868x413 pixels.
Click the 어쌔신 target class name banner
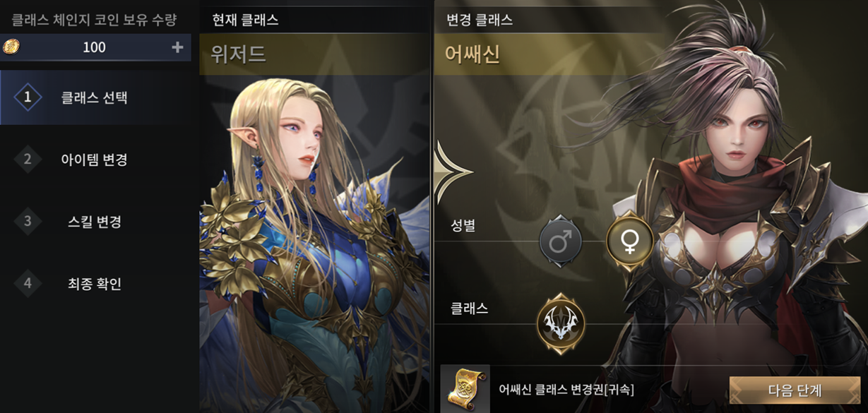pos(551,54)
